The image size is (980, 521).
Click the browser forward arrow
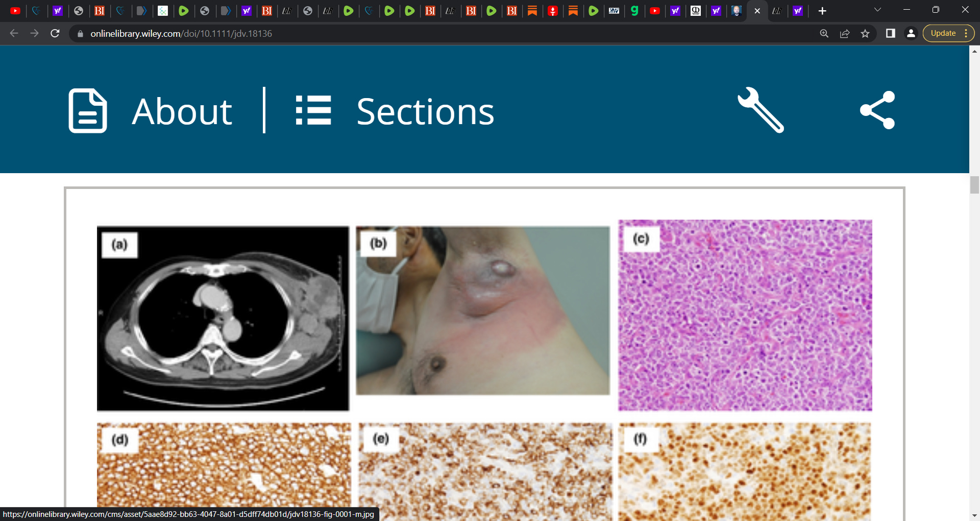pos(34,33)
